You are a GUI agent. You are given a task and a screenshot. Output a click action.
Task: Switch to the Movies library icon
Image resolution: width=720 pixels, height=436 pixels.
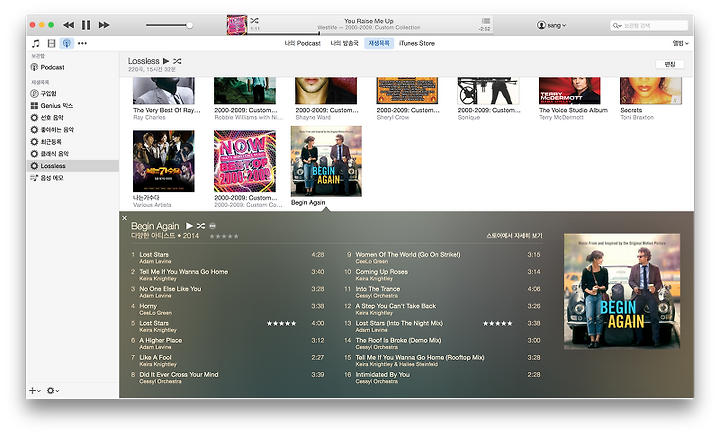51,43
